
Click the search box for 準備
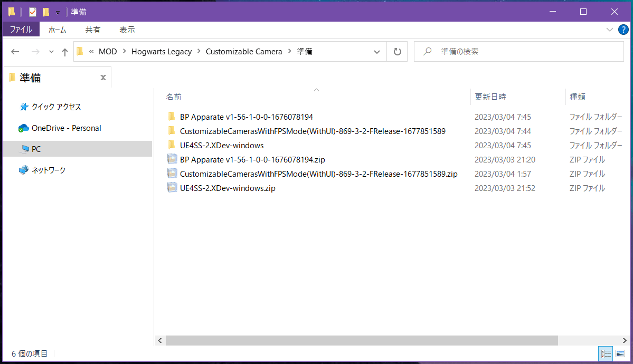pos(519,52)
